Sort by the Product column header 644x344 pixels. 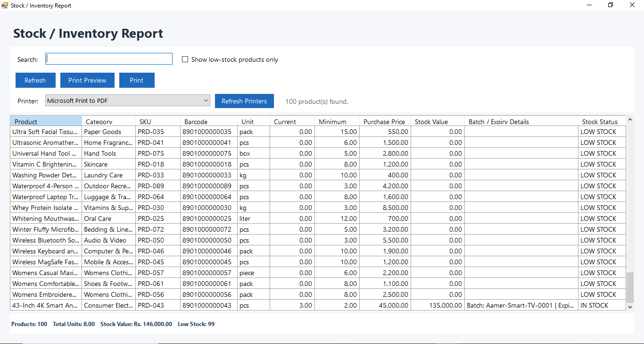click(46, 121)
